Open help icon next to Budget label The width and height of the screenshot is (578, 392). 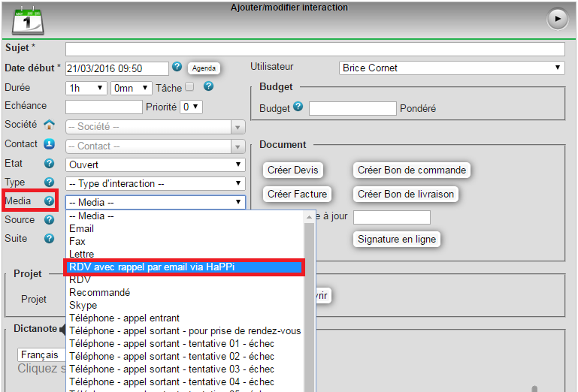(x=298, y=107)
